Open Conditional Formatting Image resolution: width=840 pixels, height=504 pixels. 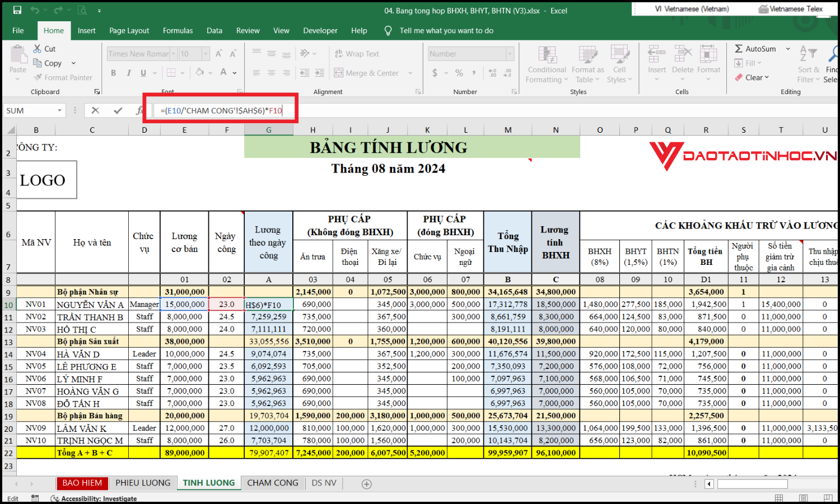[547, 65]
